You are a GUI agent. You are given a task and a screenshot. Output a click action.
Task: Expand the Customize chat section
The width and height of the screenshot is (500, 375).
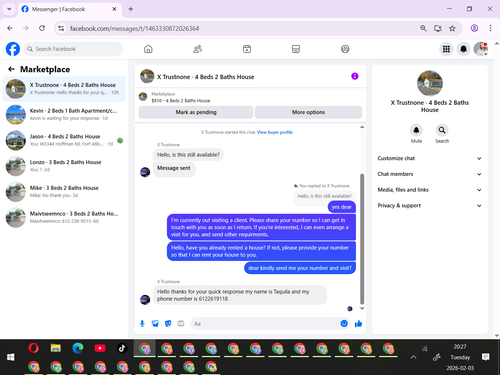point(430,158)
